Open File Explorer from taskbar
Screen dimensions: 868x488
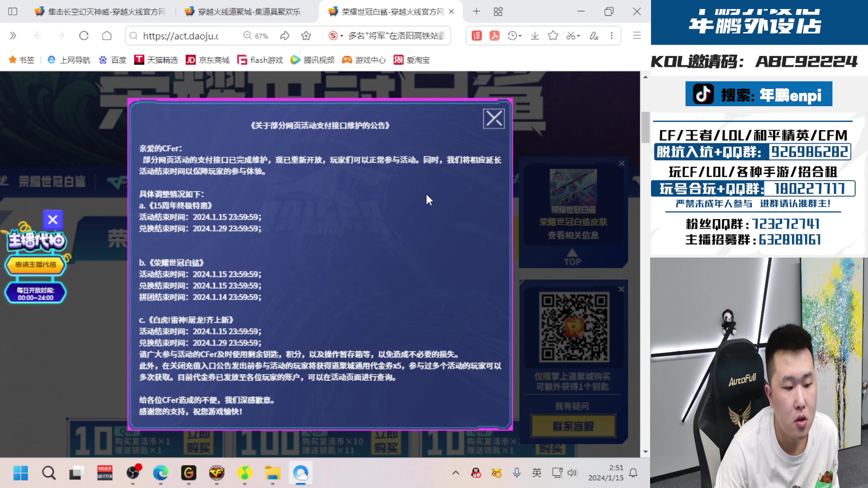pos(273,473)
